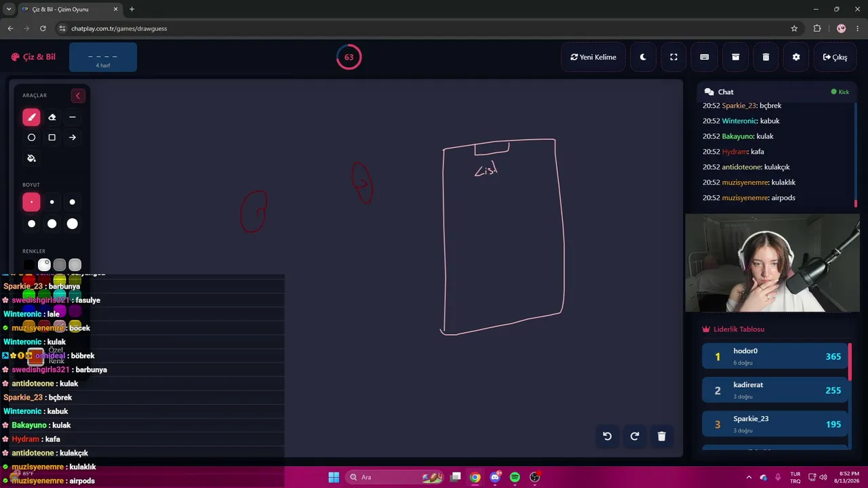Enter fullscreen mode
The height and width of the screenshot is (488, 868).
coord(673,58)
